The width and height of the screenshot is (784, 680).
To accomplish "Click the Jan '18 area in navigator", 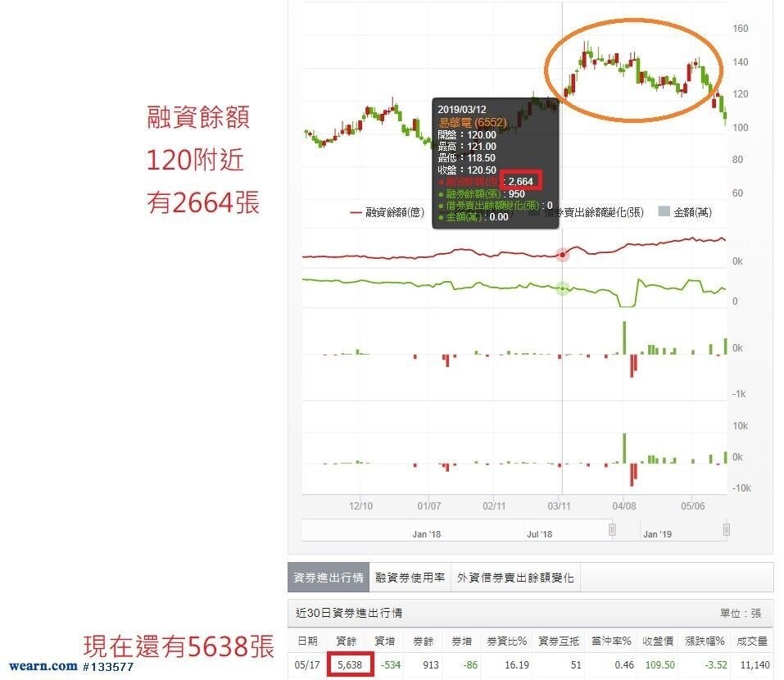I will point(427,534).
